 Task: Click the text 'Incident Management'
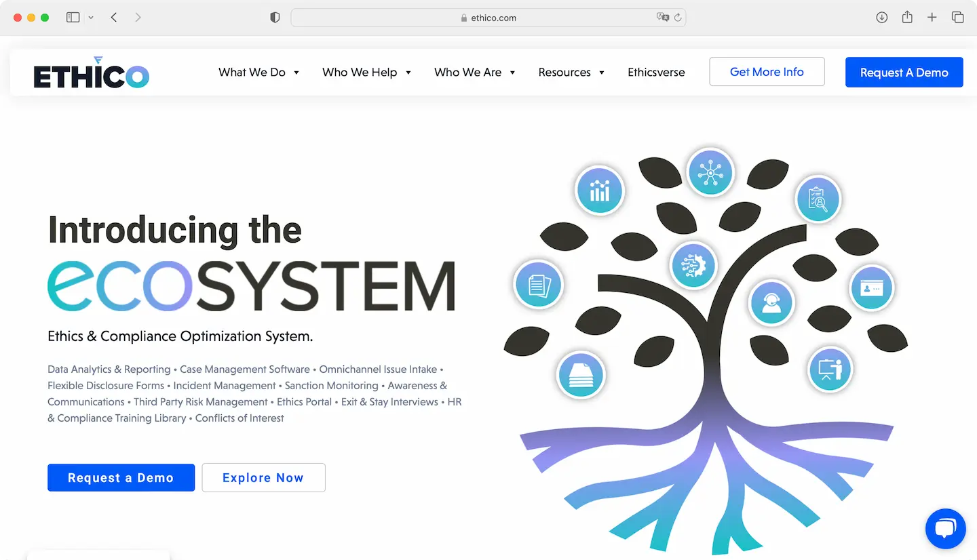(x=225, y=386)
